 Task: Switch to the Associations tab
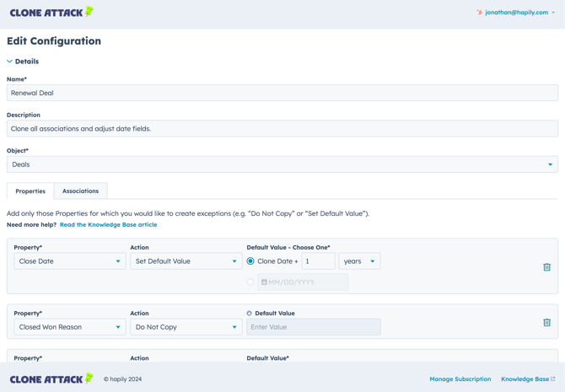(x=80, y=191)
